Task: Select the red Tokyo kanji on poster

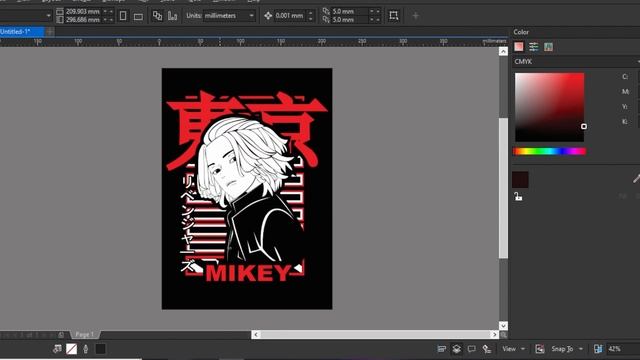Action: click(x=247, y=130)
